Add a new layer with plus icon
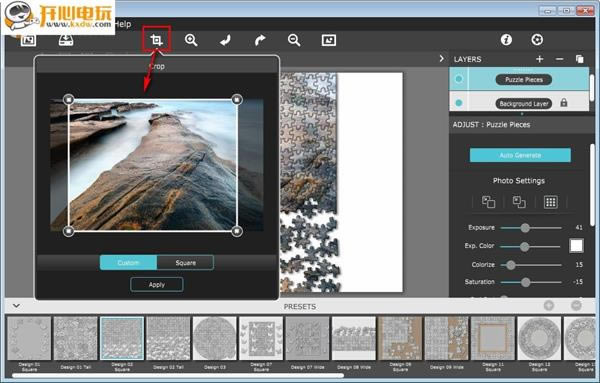The width and height of the screenshot is (600, 383). (540, 59)
